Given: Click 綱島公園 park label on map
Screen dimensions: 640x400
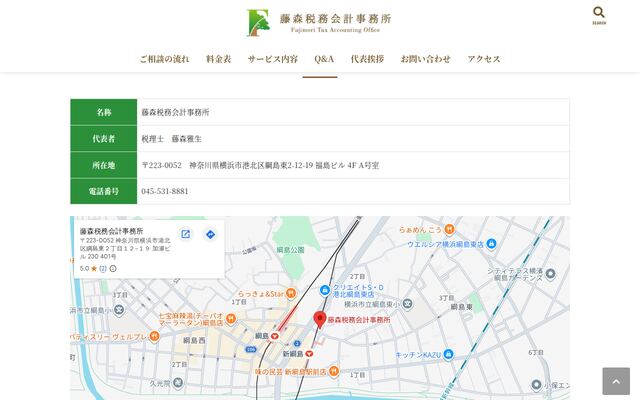Looking at the screenshot, I should [290, 250].
